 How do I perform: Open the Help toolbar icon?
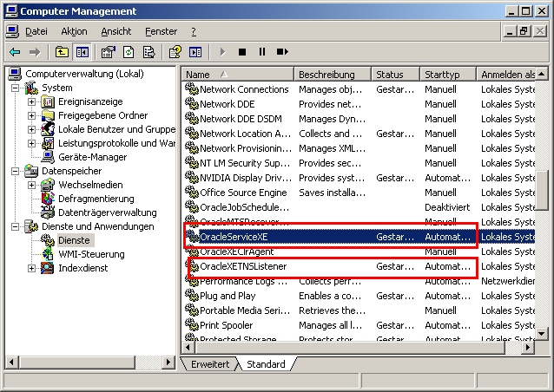coord(175,52)
